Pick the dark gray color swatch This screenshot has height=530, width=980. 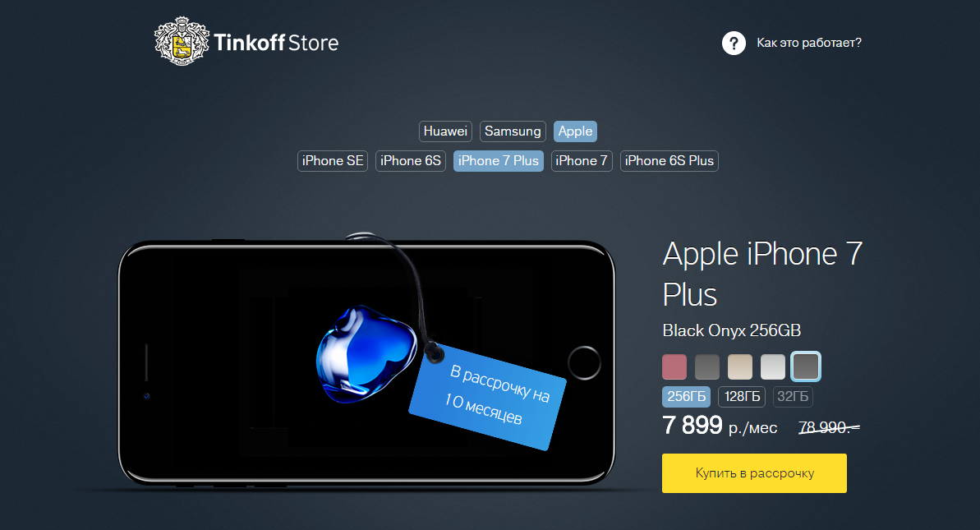(707, 366)
